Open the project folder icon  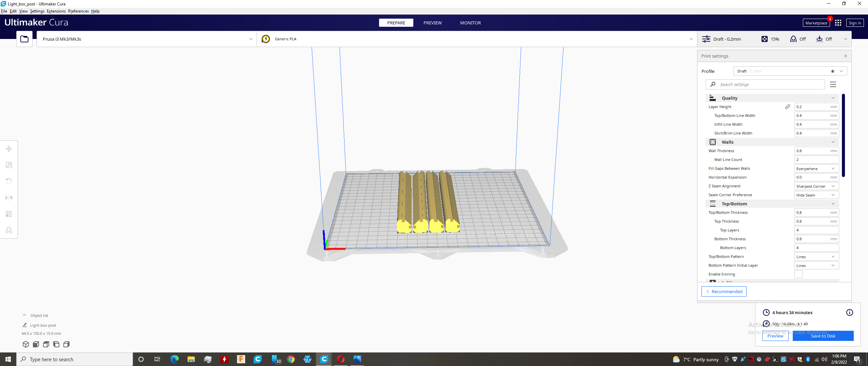[x=24, y=39]
